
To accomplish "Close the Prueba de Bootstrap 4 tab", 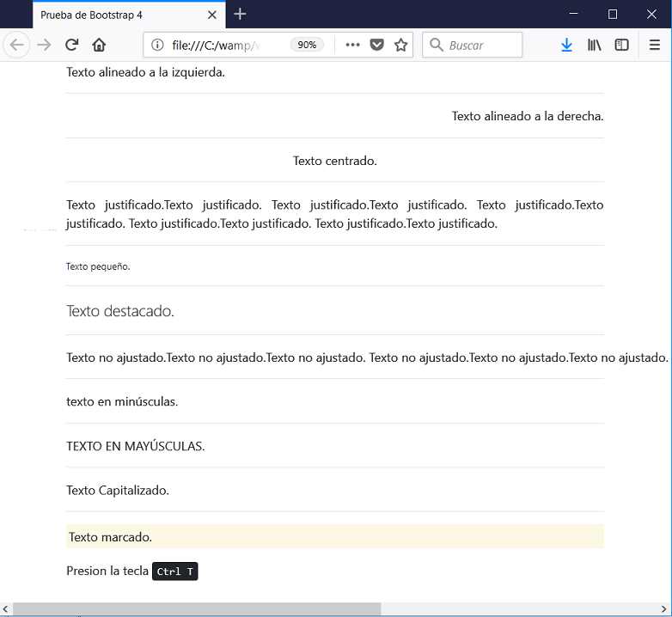I will pyautogui.click(x=211, y=15).
